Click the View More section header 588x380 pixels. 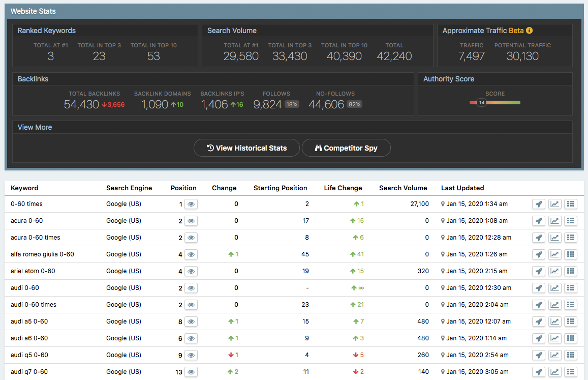(x=35, y=127)
